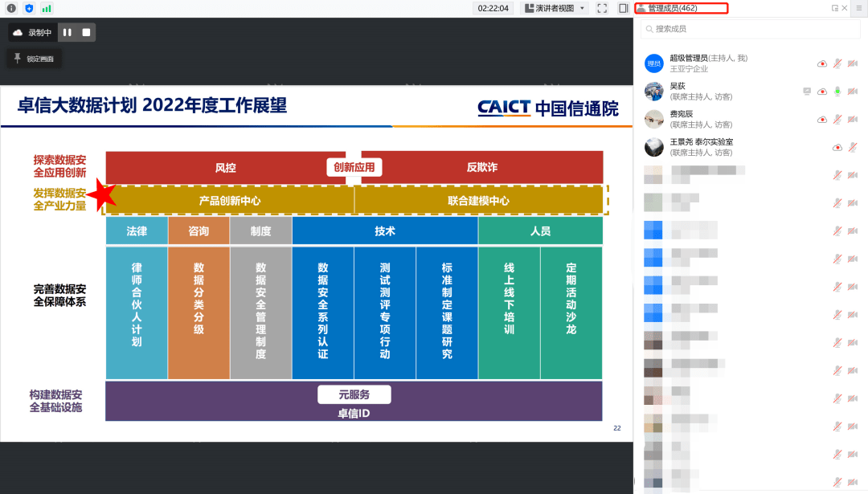The height and width of the screenshot is (494, 868).
Task: Click the 制度 header cell
Action: [x=260, y=231]
